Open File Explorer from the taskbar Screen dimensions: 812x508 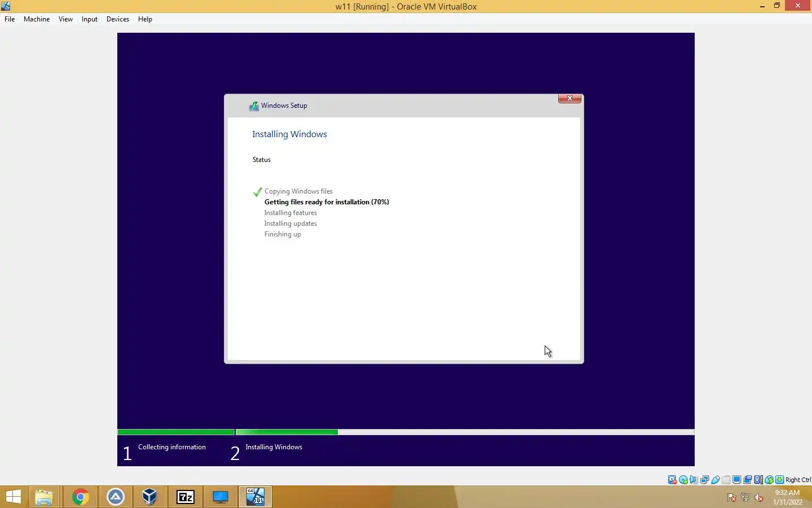43,497
